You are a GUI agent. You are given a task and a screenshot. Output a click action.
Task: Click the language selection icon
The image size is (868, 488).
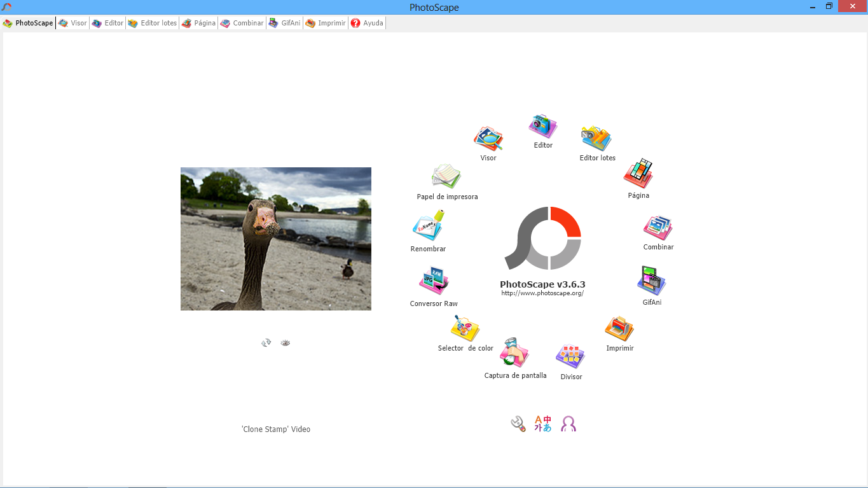point(543,424)
